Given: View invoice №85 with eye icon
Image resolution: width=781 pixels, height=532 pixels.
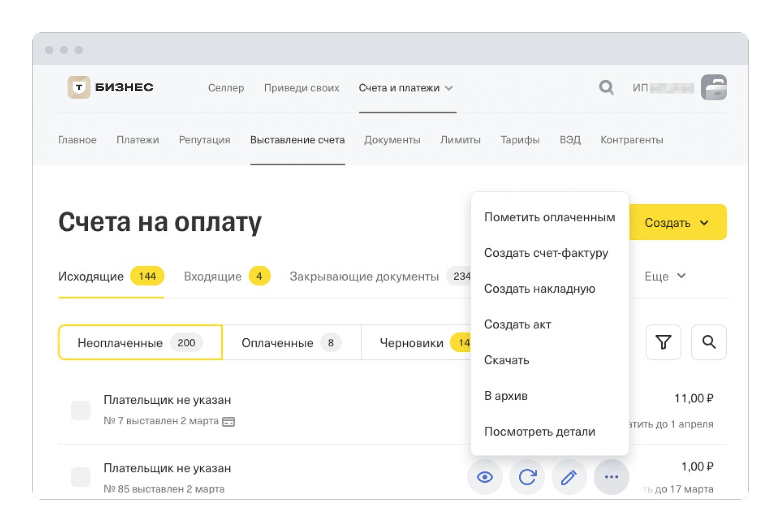Looking at the screenshot, I should (x=485, y=477).
